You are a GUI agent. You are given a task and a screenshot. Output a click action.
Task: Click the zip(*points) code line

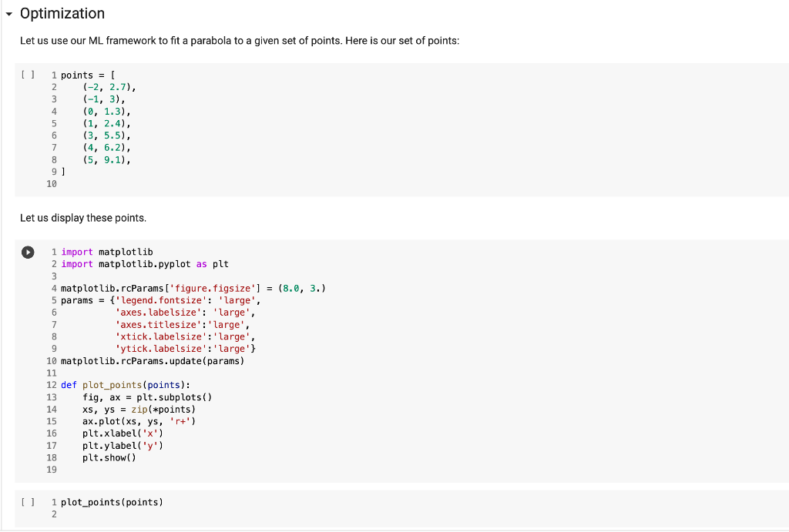139,410
